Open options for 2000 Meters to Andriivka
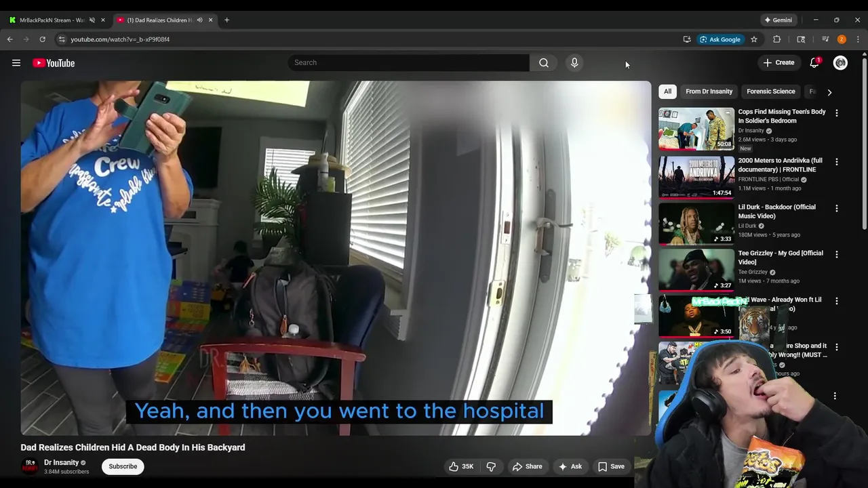The width and height of the screenshot is (868, 488). (836, 162)
